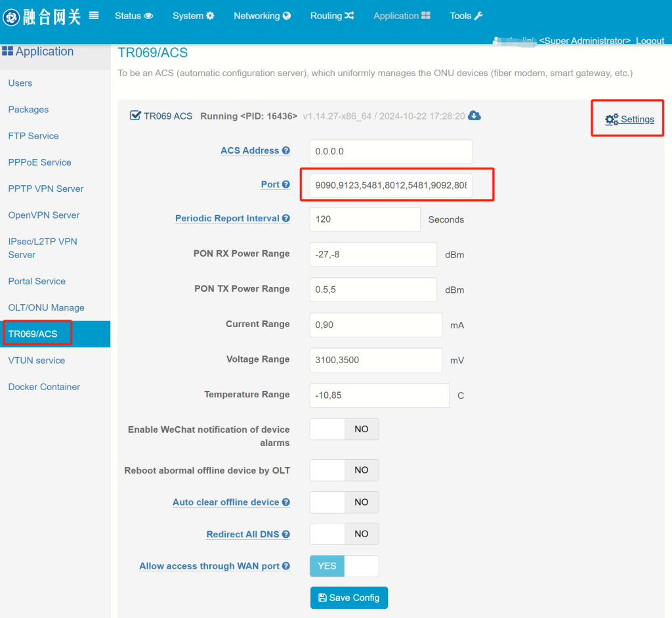This screenshot has width=672, height=618.
Task: Open the System top menu
Action: tap(194, 16)
